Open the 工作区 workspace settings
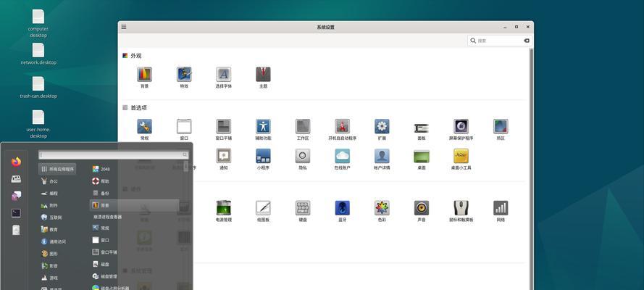The image size is (644, 290). pos(303,129)
